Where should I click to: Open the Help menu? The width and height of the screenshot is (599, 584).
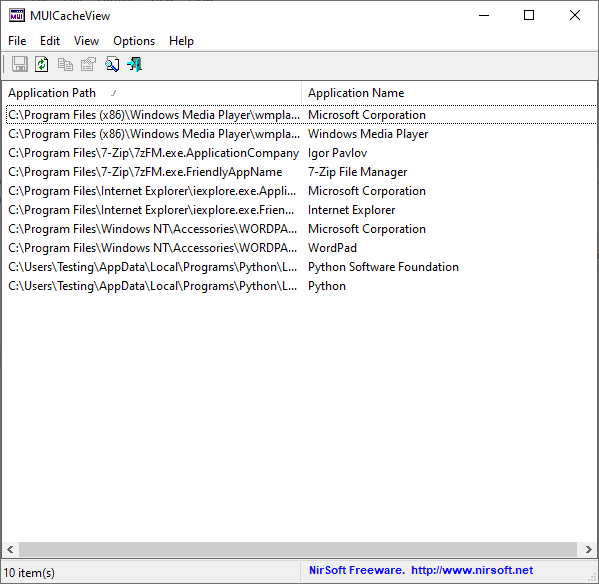pyautogui.click(x=181, y=41)
